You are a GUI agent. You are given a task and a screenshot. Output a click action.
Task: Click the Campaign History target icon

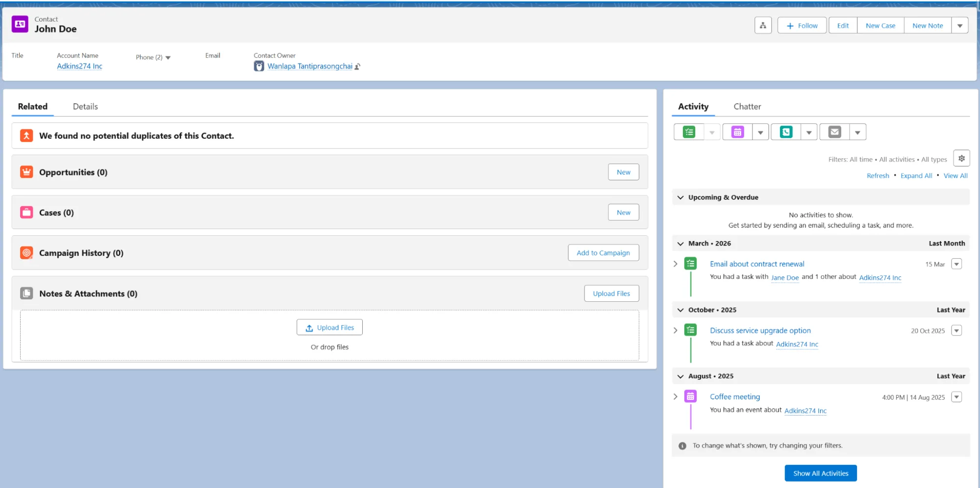[x=26, y=253]
